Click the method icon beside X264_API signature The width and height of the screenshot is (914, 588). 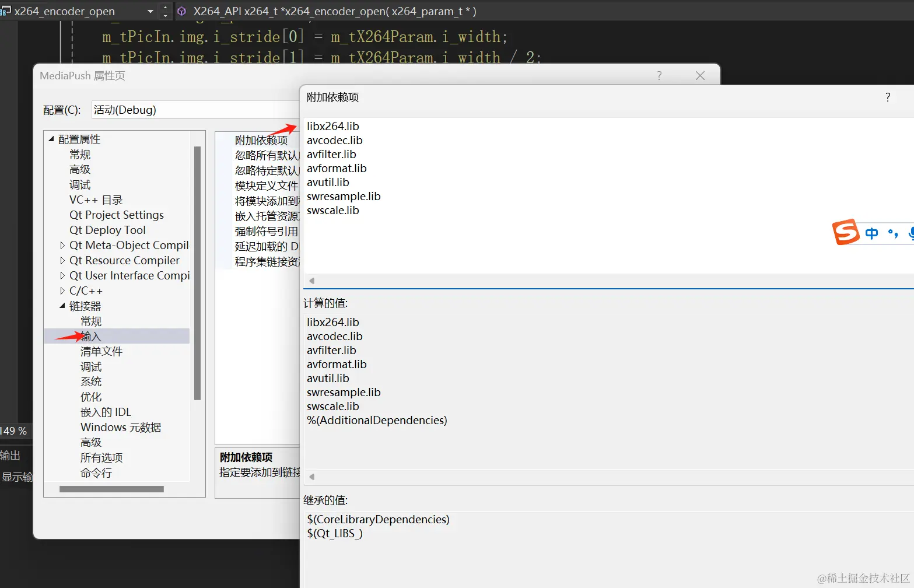click(181, 11)
